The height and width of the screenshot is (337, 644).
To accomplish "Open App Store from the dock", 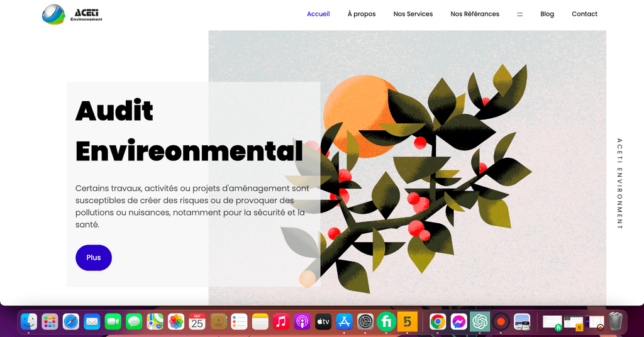I will click(x=344, y=322).
